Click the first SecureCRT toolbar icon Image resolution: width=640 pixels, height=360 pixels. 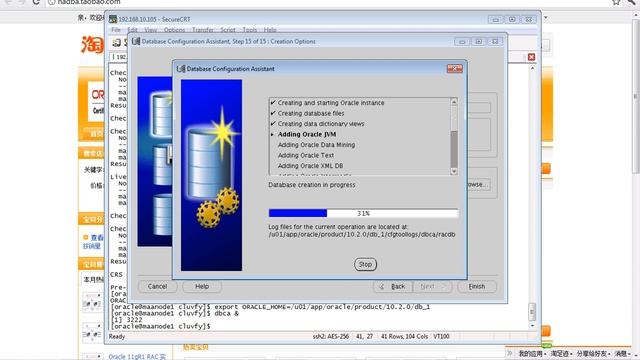pyautogui.click(x=116, y=42)
